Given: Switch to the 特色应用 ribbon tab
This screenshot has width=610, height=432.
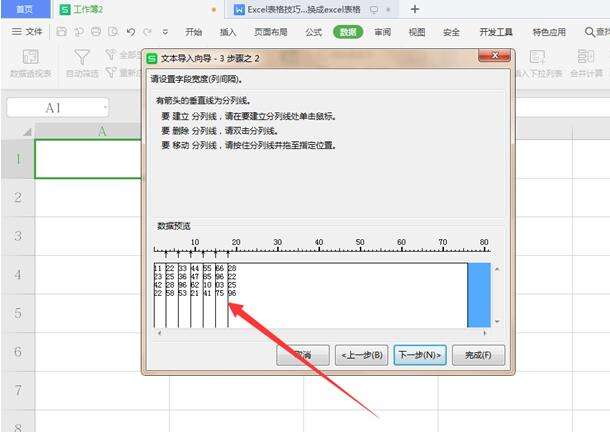Looking at the screenshot, I should pos(549,32).
